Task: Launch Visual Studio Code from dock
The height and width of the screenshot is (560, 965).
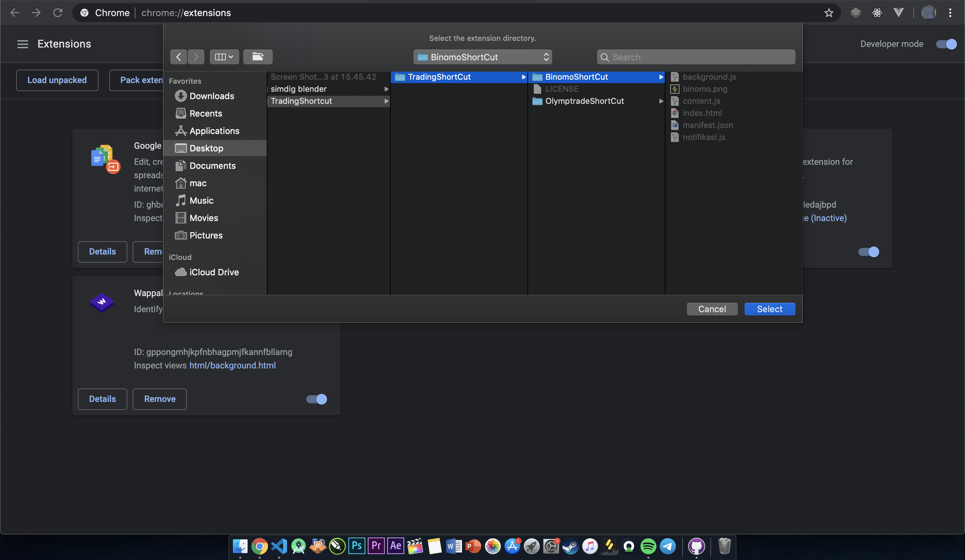Action: [279, 546]
